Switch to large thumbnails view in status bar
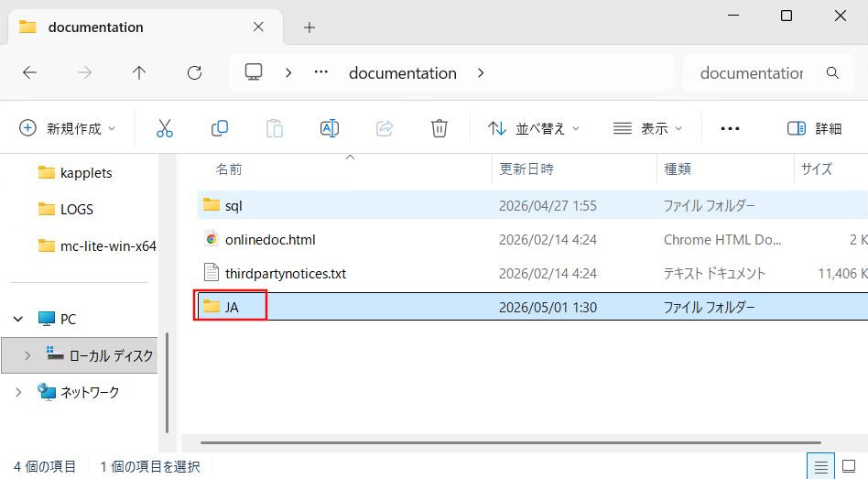The height and width of the screenshot is (479, 868). click(x=849, y=467)
